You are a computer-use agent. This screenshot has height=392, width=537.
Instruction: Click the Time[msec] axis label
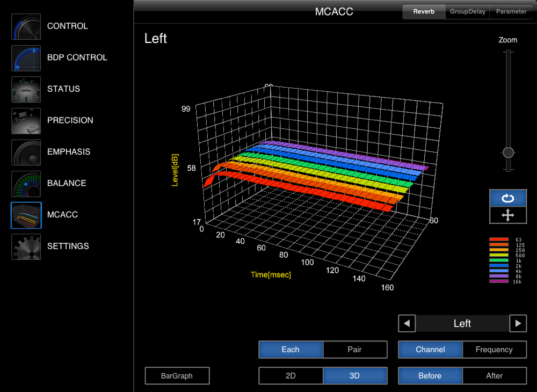point(271,274)
